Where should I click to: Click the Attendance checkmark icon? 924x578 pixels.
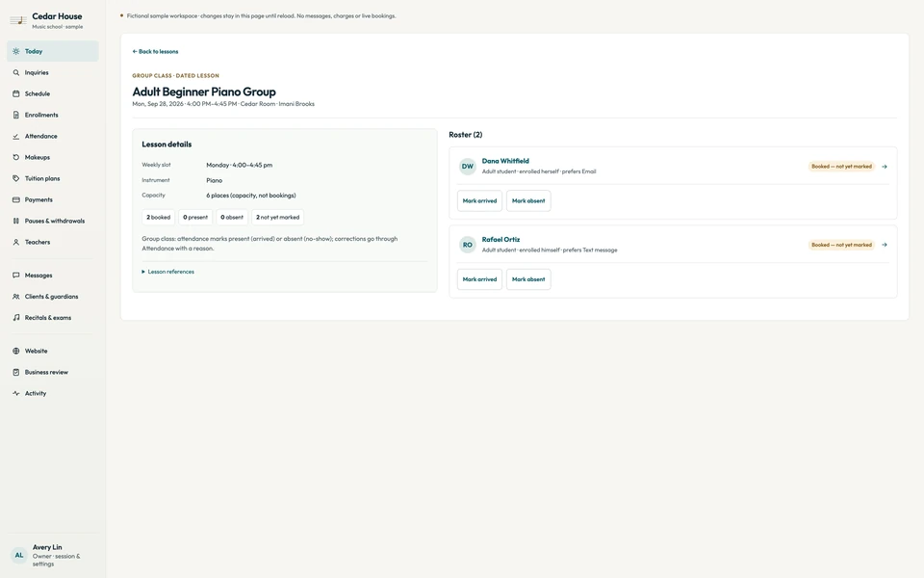(16, 136)
